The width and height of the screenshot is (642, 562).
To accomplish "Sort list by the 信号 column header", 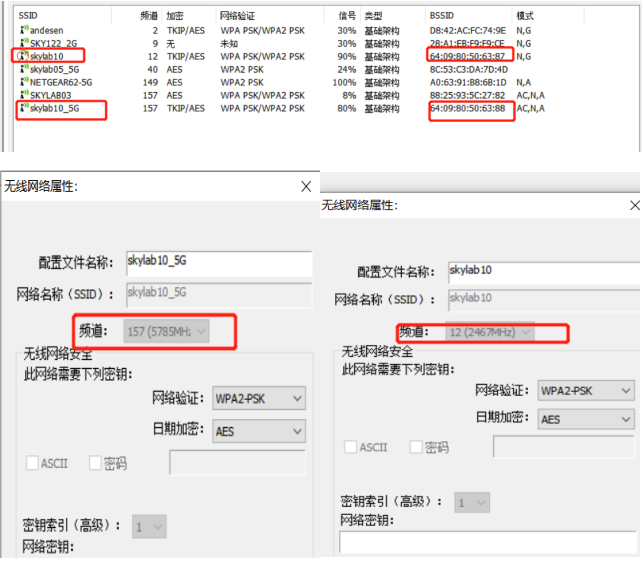I will pos(347,17).
